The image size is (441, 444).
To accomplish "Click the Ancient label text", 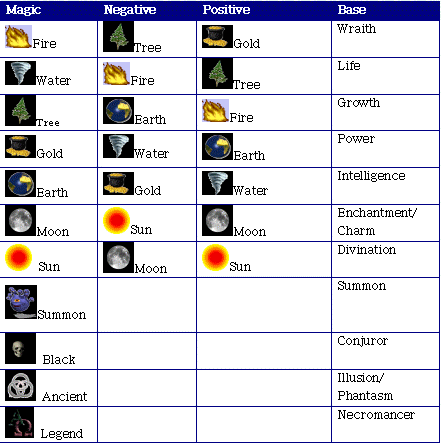I will (x=65, y=397).
